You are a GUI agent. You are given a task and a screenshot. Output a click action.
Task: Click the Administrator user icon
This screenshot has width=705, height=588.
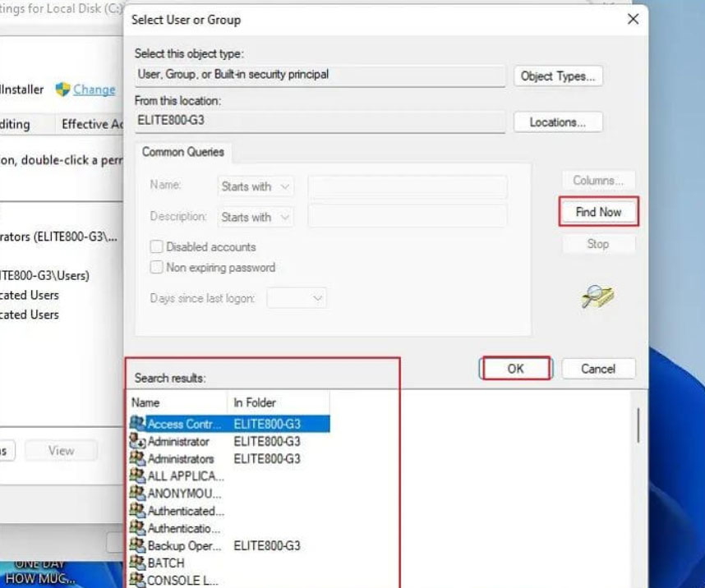click(x=137, y=440)
